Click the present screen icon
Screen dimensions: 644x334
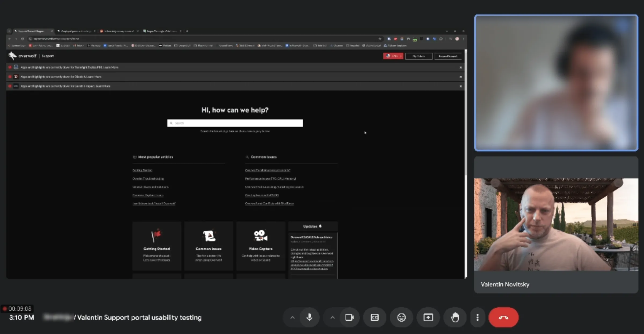click(428, 317)
